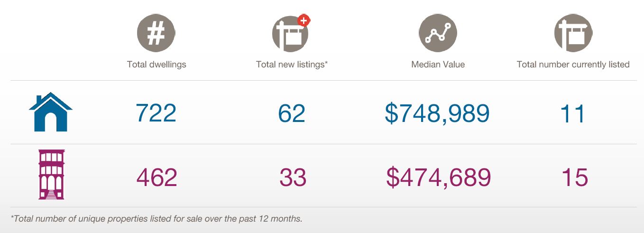This screenshot has width=644, height=233.
Task: Click the $748,989 house median value
Action: coord(437,114)
